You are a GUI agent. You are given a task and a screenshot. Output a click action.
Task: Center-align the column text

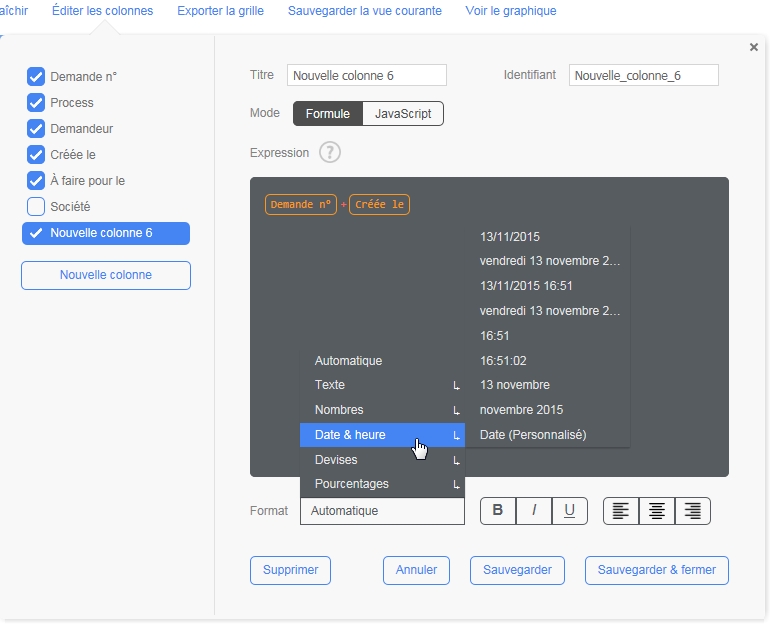tap(657, 511)
